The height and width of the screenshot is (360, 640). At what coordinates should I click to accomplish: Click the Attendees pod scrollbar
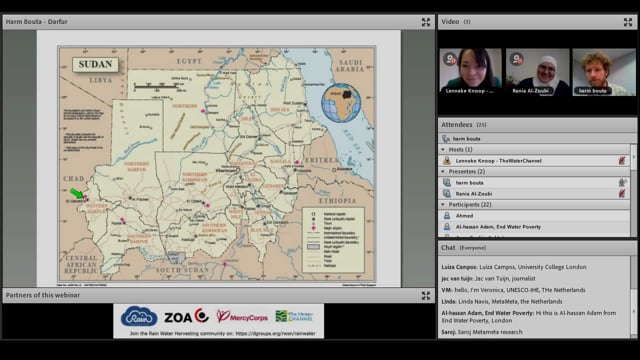(x=633, y=190)
